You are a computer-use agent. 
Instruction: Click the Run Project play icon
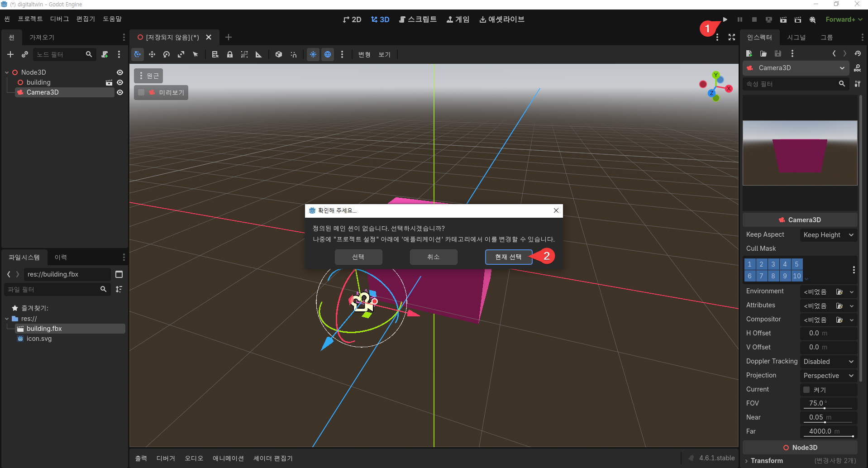coord(725,19)
